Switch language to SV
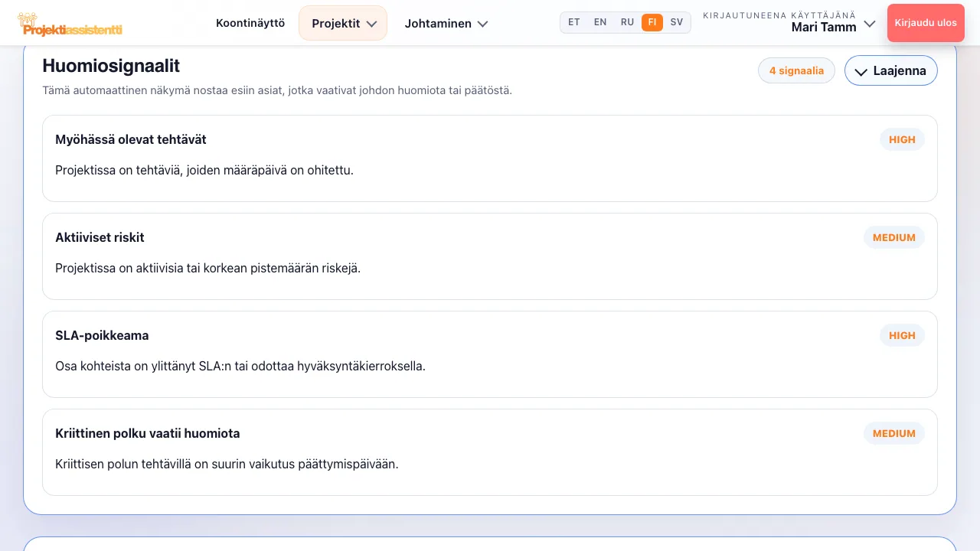This screenshot has height=551, width=980. 677,22
